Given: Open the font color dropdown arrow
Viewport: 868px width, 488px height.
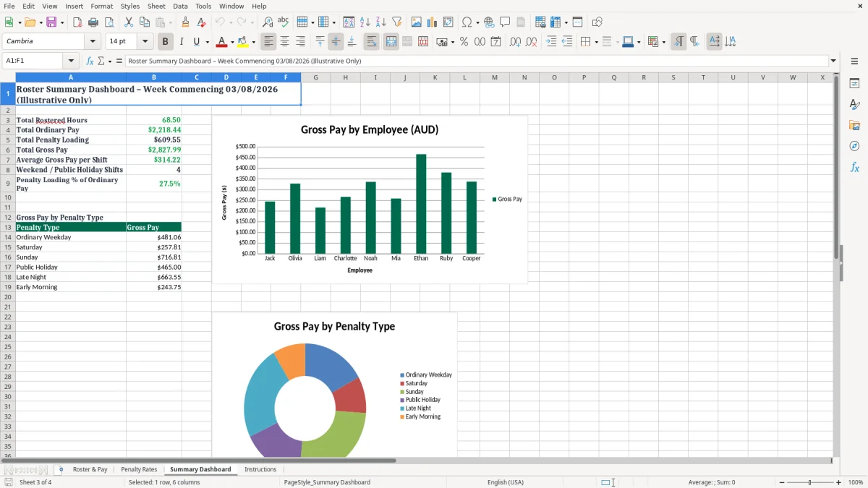Looking at the screenshot, I should (x=232, y=42).
